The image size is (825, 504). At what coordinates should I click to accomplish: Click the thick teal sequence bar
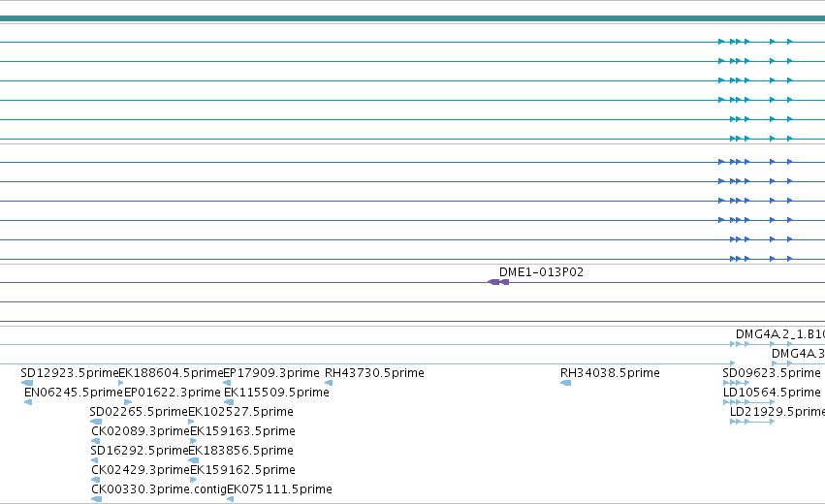[413, 19]
